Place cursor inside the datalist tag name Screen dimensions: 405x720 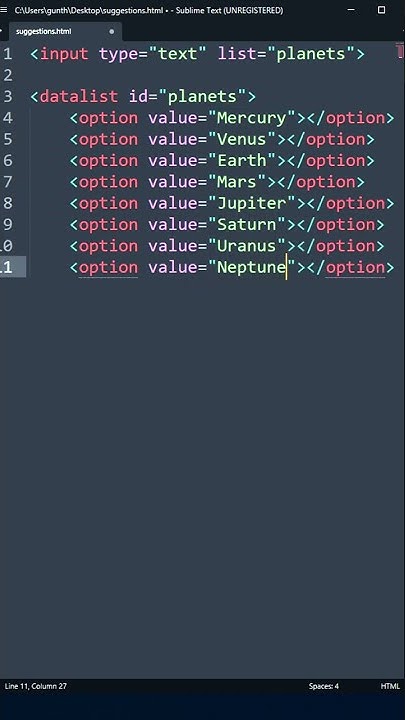click(79, 97)
